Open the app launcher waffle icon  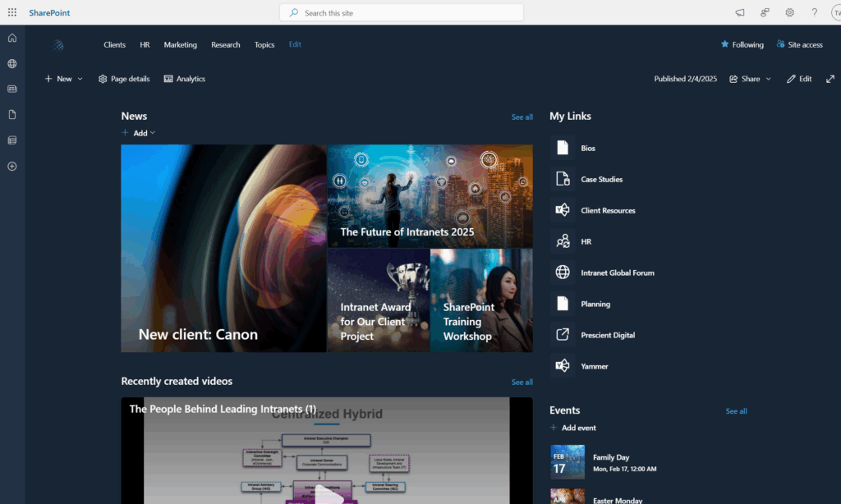pyautogui.click(x=12, y=12)
